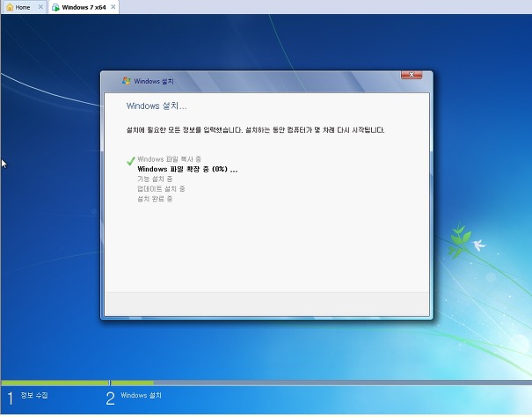Click the setup information sentence about restarts

point(256,130)
